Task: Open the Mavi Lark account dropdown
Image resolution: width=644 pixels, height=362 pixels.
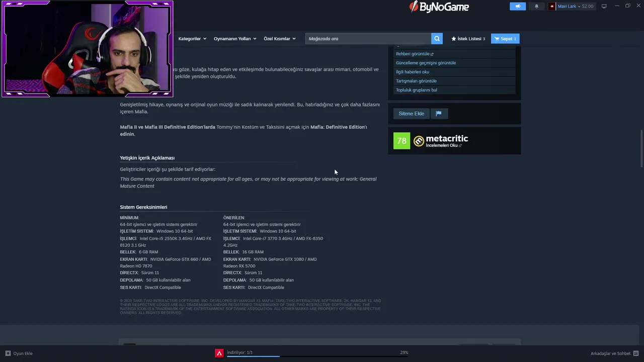Action: click(x=572, y=6)
